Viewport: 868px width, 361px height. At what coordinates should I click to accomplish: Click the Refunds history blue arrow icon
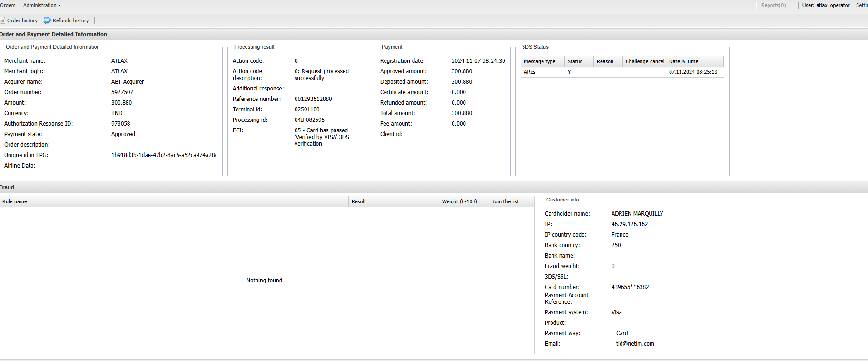(x=47, y=20)
